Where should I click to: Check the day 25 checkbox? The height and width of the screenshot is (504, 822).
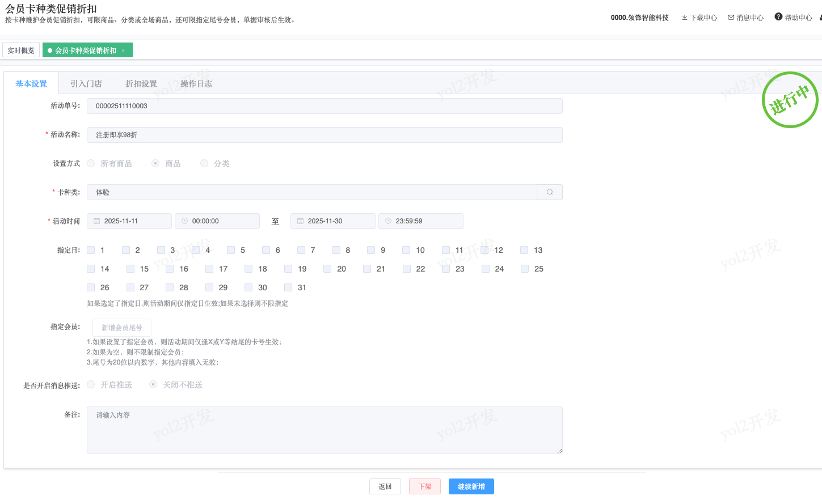[525, 269]
